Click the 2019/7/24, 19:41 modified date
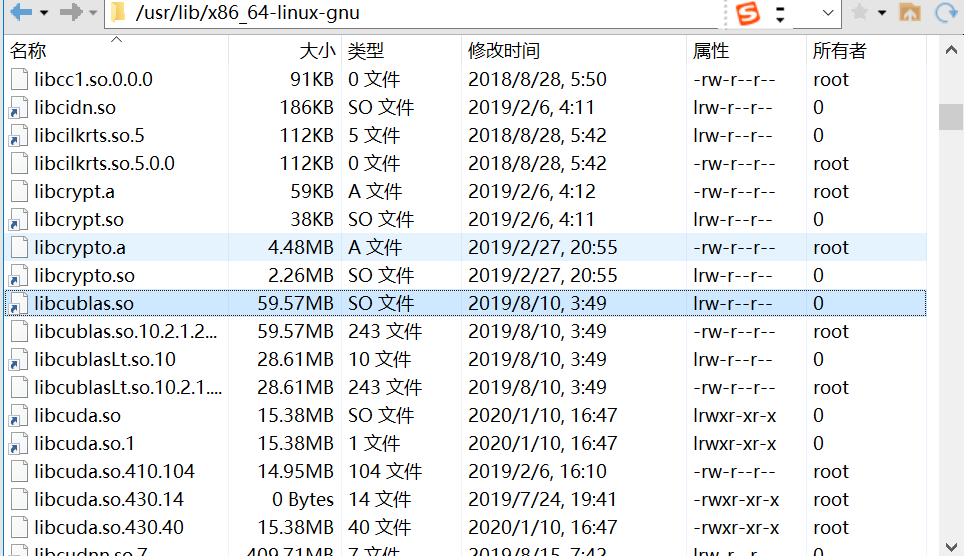 pos(542,499)
